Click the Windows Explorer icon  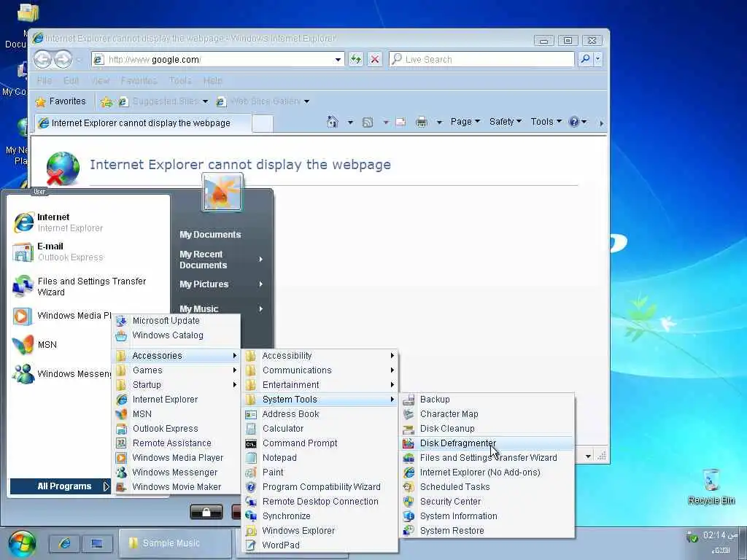tap(251, 531)
